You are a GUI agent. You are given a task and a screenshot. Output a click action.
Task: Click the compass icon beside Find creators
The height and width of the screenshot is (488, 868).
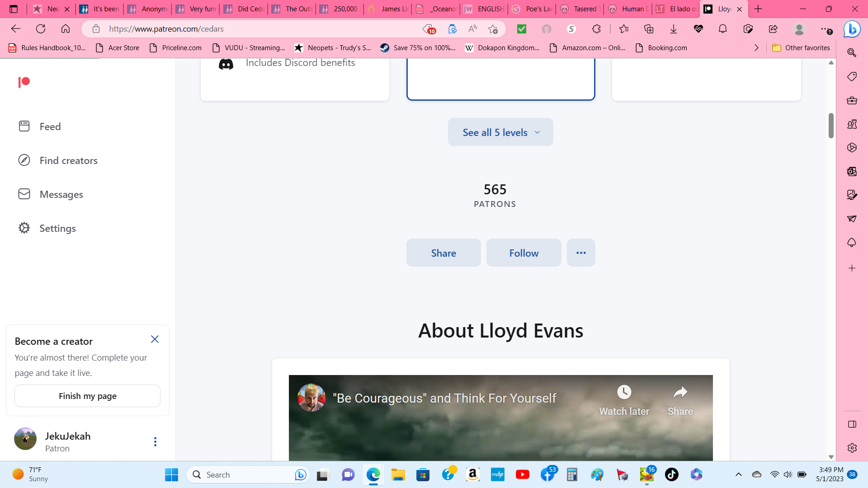(24, 160)
